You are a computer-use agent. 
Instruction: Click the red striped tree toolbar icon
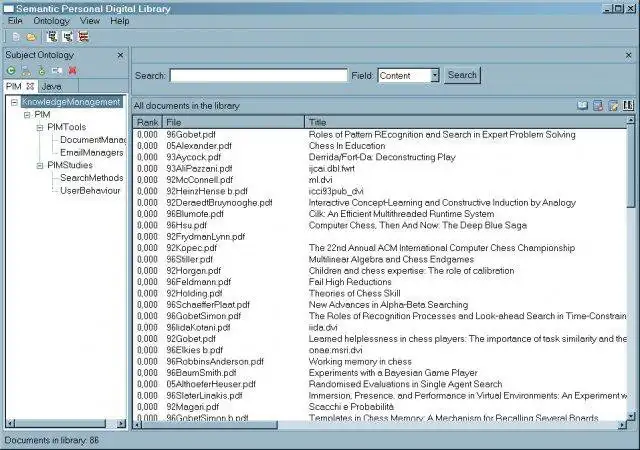pos(83,37)
